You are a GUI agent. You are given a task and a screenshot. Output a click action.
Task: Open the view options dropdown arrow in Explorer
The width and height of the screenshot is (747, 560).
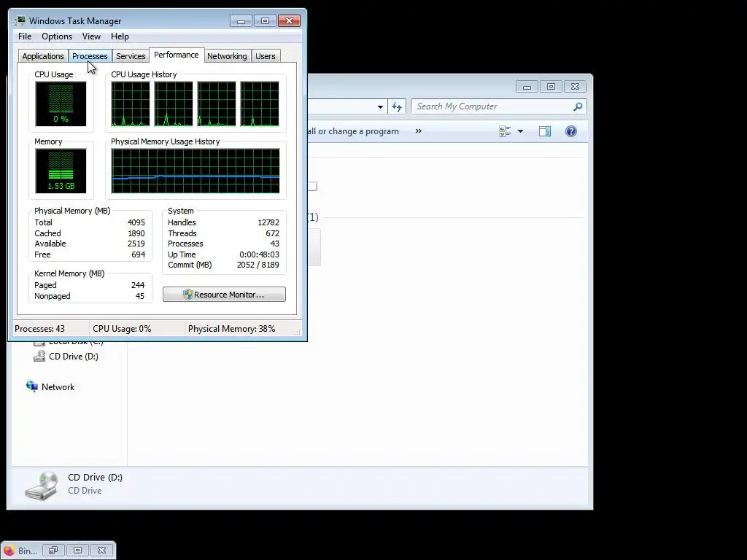[x=520, y=131]
